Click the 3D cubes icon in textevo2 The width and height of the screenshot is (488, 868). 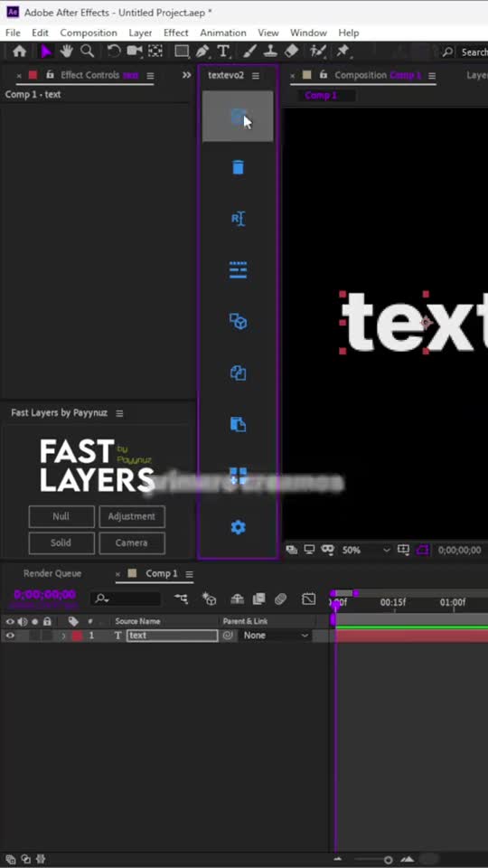pos(238,322)
